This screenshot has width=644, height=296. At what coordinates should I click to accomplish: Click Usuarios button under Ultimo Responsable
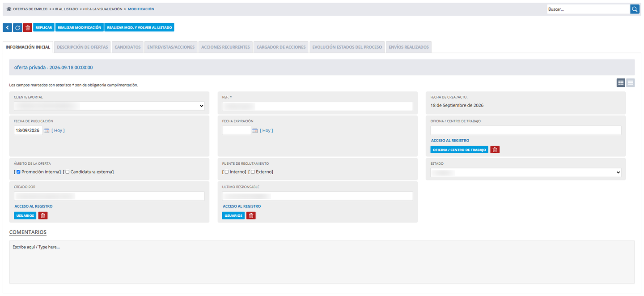(x=233, y=215)
